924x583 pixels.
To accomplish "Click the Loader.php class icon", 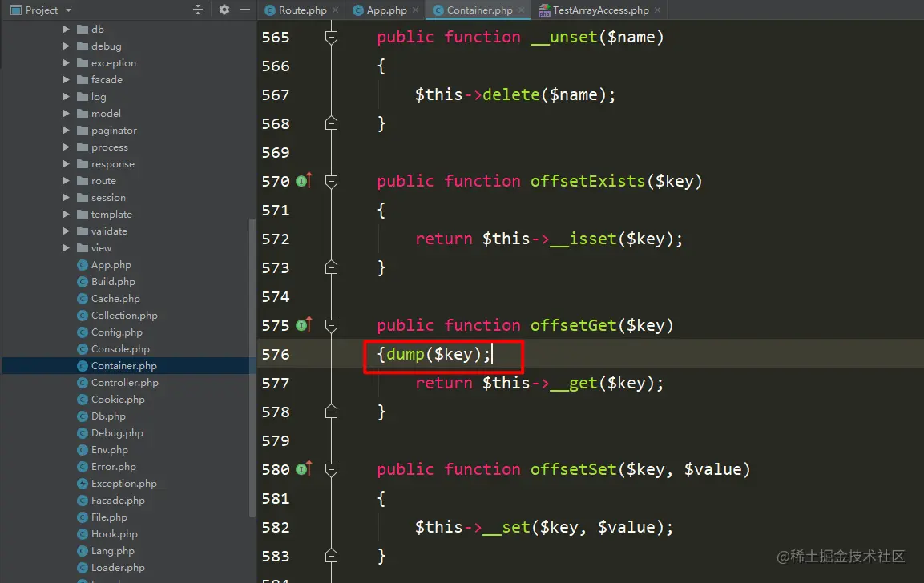I will pos(83,568).
